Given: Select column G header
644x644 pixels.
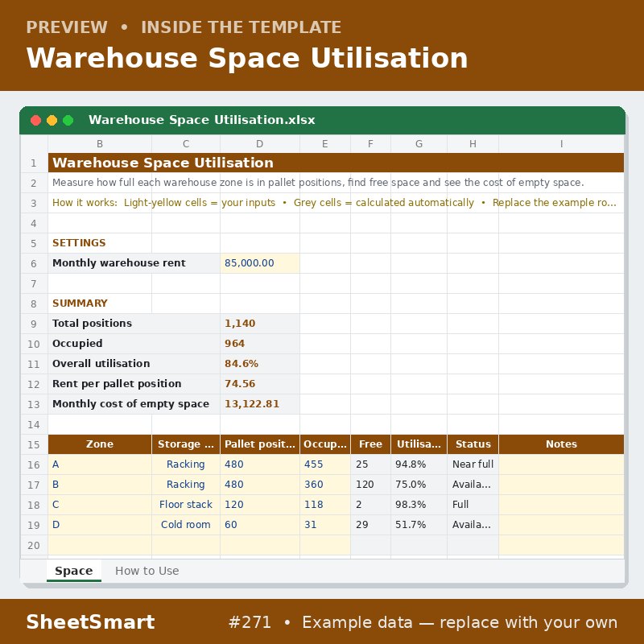Looking at the screenshot, I should pyautogui.click(x=419, y=144).
